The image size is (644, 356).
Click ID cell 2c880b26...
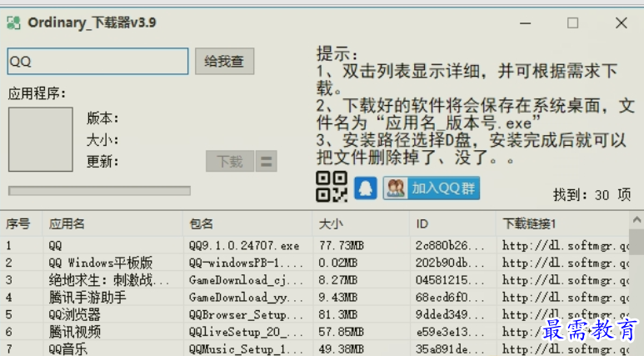click(x=450, y=246)
